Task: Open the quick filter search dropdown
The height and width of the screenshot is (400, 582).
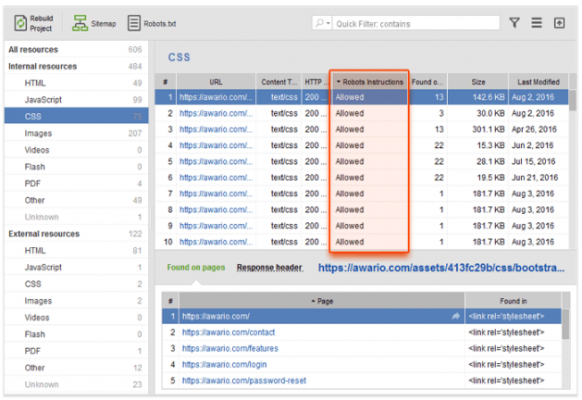Action: (322, 23)
